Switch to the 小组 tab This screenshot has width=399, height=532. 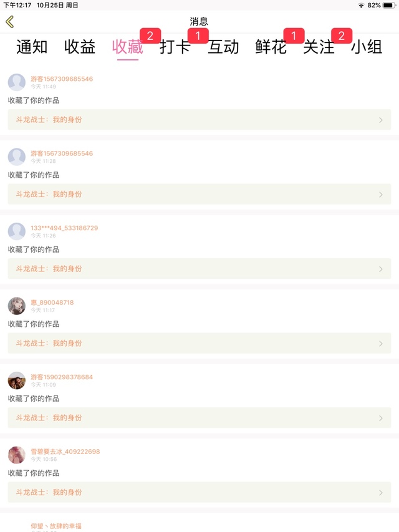[x=367, y=47]
